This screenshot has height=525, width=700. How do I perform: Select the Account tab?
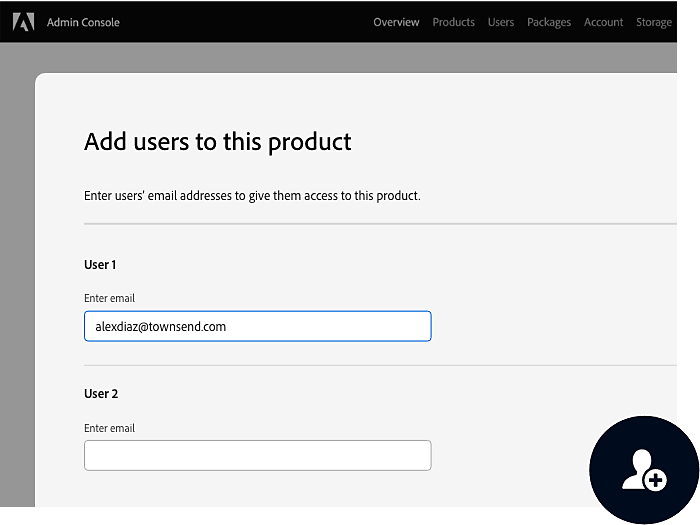coord(603,22)
